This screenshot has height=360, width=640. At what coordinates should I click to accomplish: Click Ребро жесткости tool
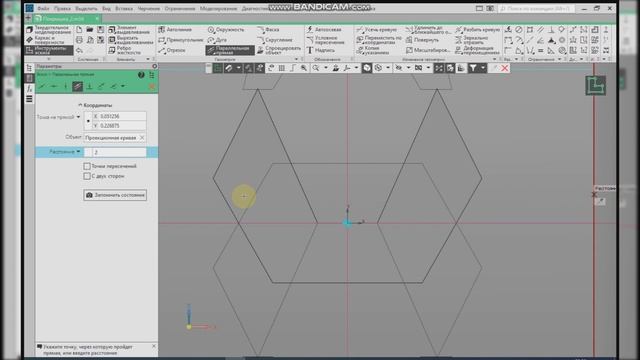point(125,50)
